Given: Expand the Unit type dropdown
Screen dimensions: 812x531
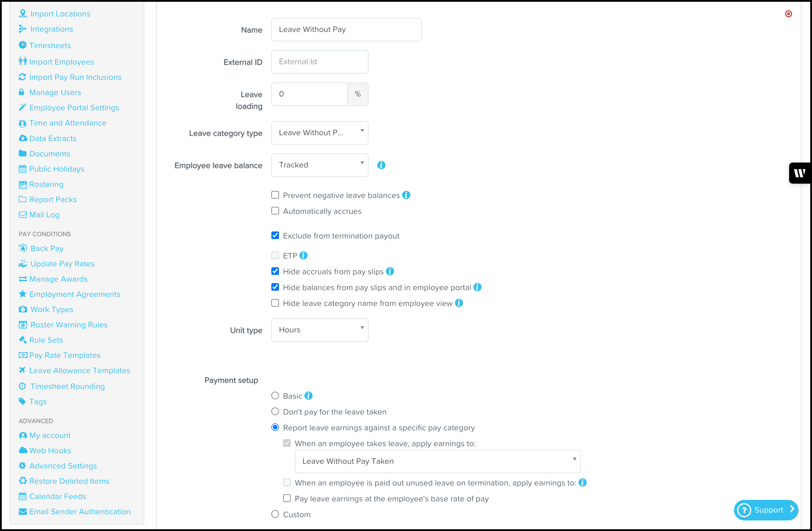Looking at the screenshot, I should pos(320,330).
